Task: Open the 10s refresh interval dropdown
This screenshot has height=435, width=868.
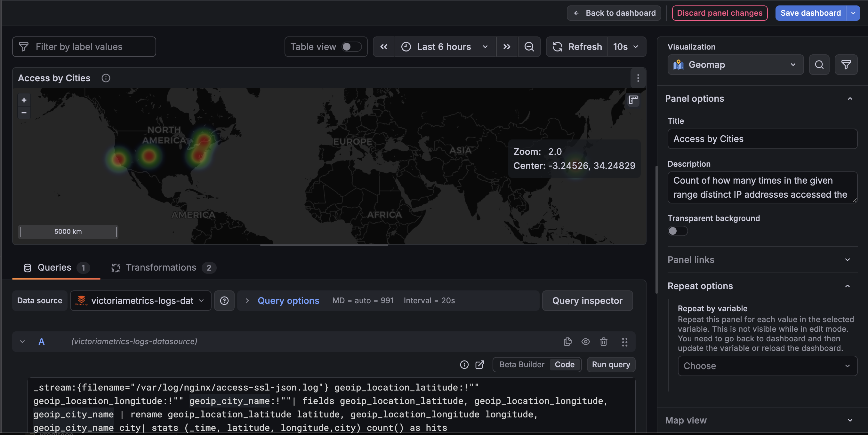Action: pyautogui.click(x=626, y=47)
